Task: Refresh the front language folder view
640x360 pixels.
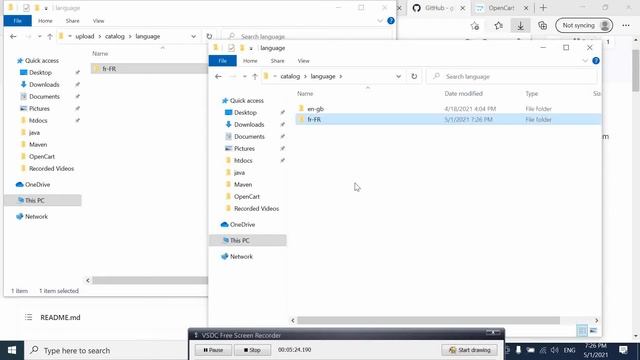Action: click(414, 76)
